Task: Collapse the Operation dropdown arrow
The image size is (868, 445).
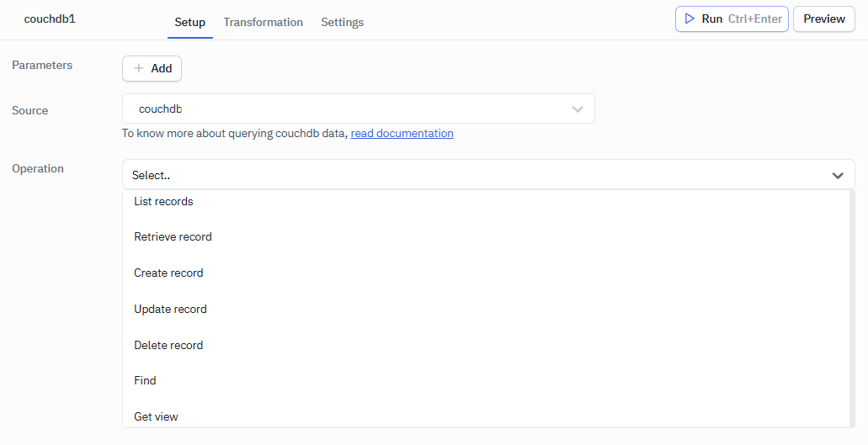Action: click(838, 175)
